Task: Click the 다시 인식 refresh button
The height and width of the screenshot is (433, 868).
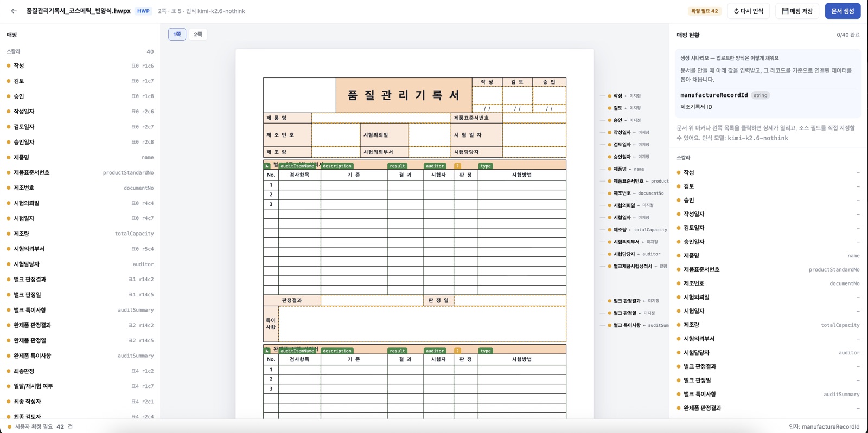Action: [x=748, y=11]
